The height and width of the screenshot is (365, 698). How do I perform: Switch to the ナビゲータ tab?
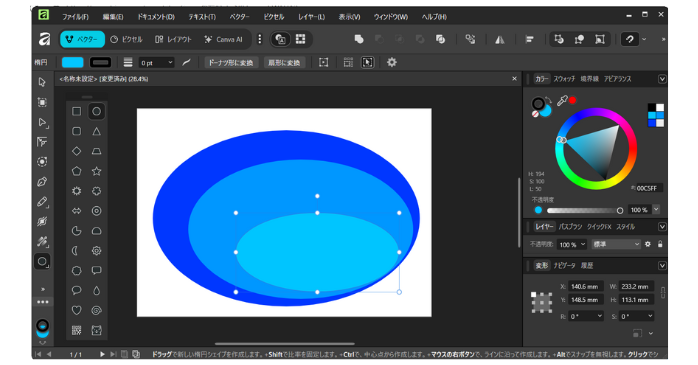pos(564,265)
